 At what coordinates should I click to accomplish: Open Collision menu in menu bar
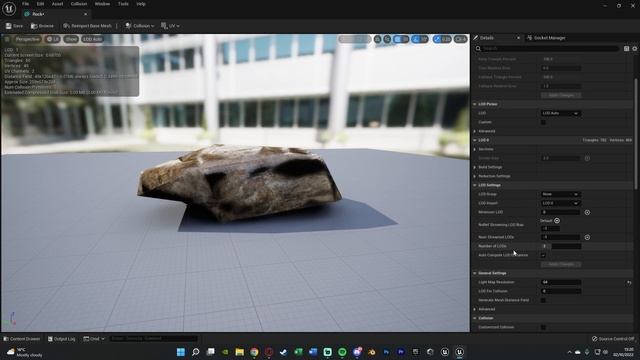click(79, 4)
